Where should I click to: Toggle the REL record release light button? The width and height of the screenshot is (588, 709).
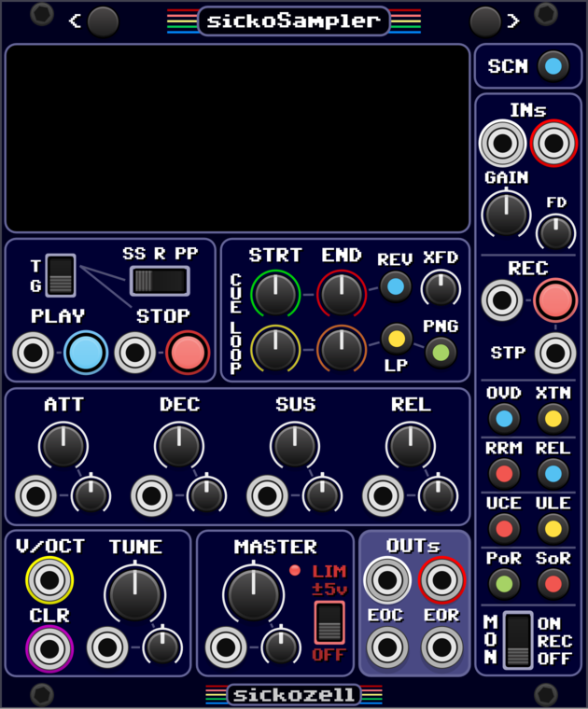553,474
